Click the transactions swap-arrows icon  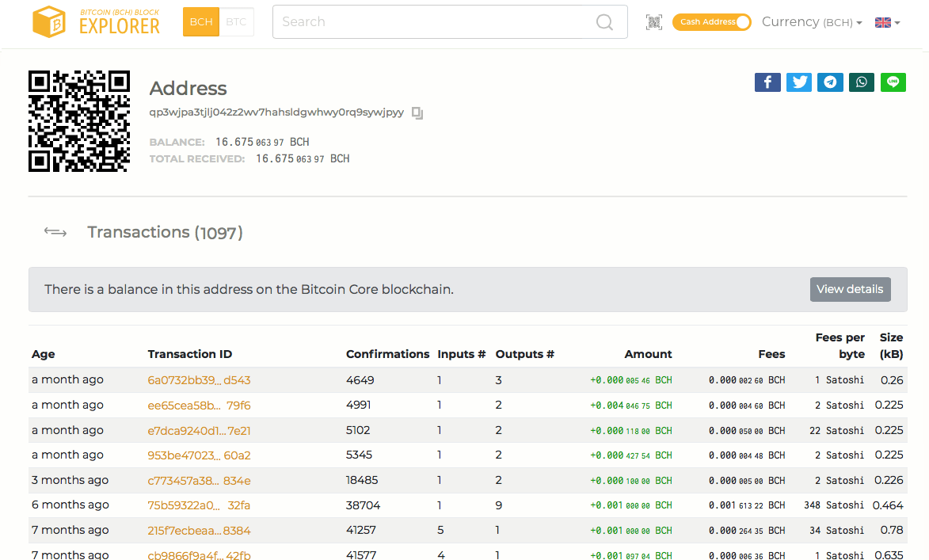tap(55, 231)
